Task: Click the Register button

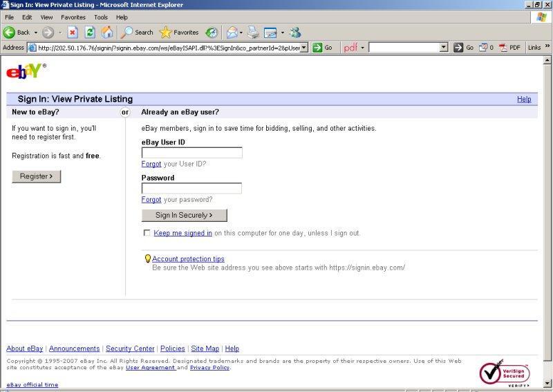Action: click(37, 176)
